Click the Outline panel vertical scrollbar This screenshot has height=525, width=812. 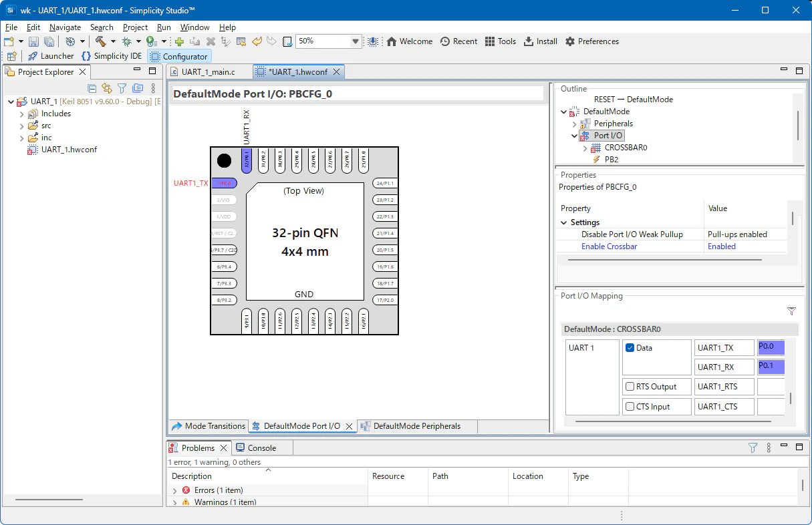click(x=798, y=125)
